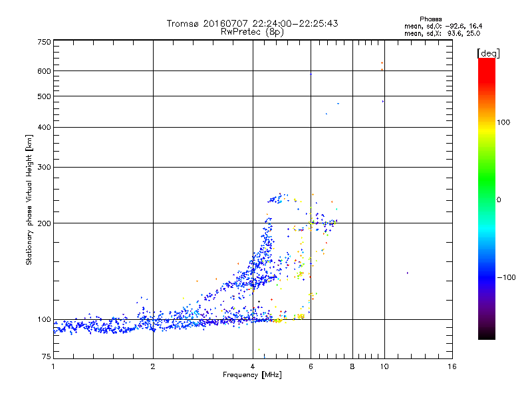Click y-axis tick label '400'
Image resolution: width=532 pixels, height=399 pixels.
(x=44, y=128)
